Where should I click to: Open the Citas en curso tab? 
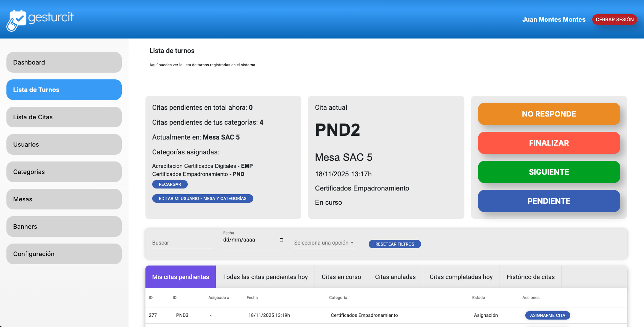tap(341, 277)
